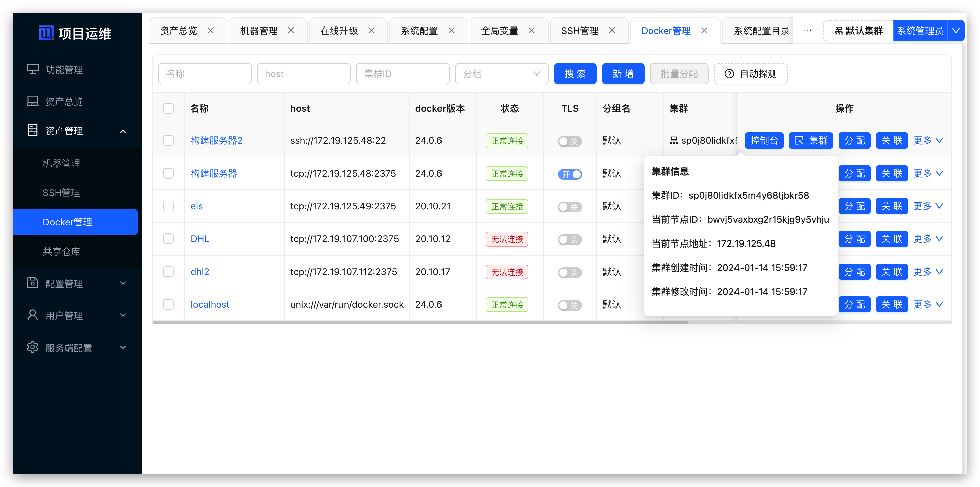This screenshot has width=980, height=487.
Task: Open 共享仓库 in the sidebar menu
Action: tap(61, 252)
